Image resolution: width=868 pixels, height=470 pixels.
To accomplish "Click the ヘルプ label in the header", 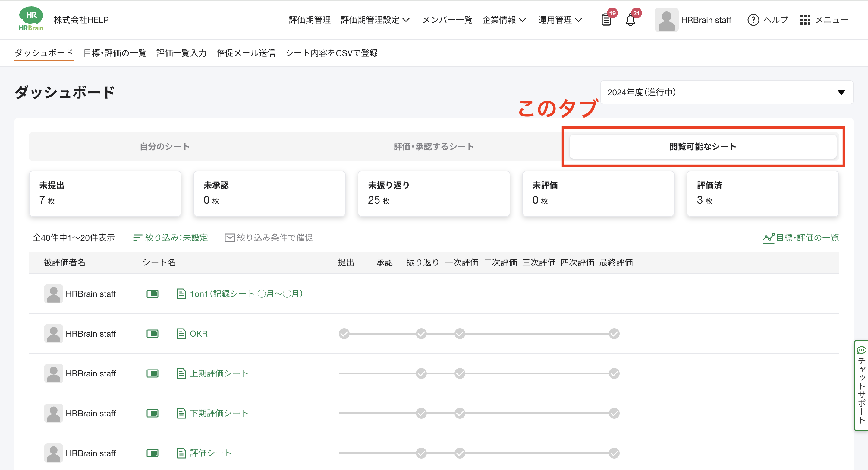I will (x=776, y=20).
